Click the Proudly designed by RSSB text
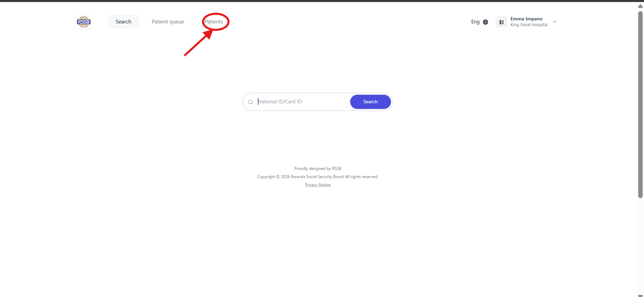Screen dimensions: 644x297 [x=318, y=169]
